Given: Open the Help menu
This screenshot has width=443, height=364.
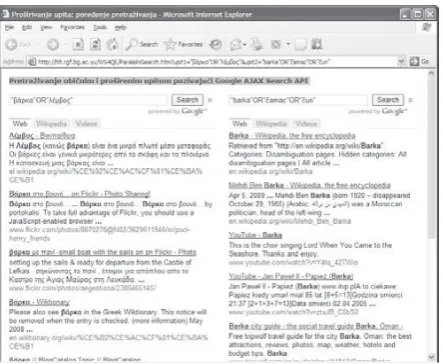Looking at the screenshot, I should tap(120, 27).
